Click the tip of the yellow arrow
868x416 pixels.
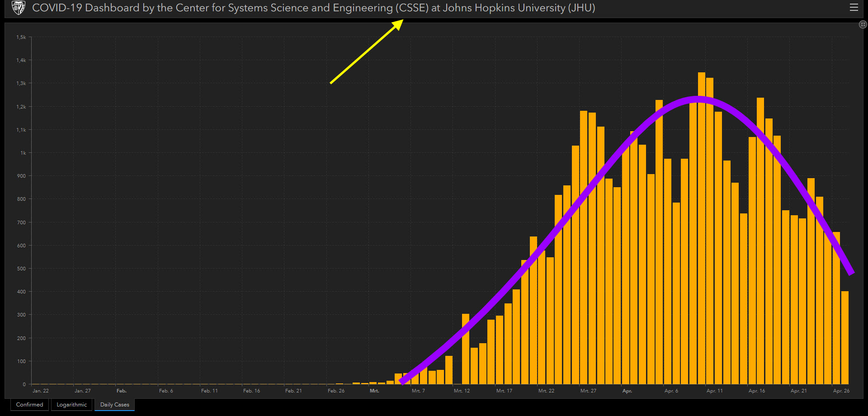pos(401,21)
